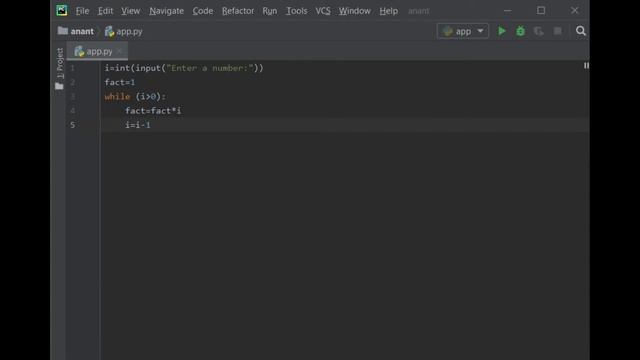This screenshot has height=360, width=640.
Task: Click line number 1 in the gutter
Action: (72, 68)
